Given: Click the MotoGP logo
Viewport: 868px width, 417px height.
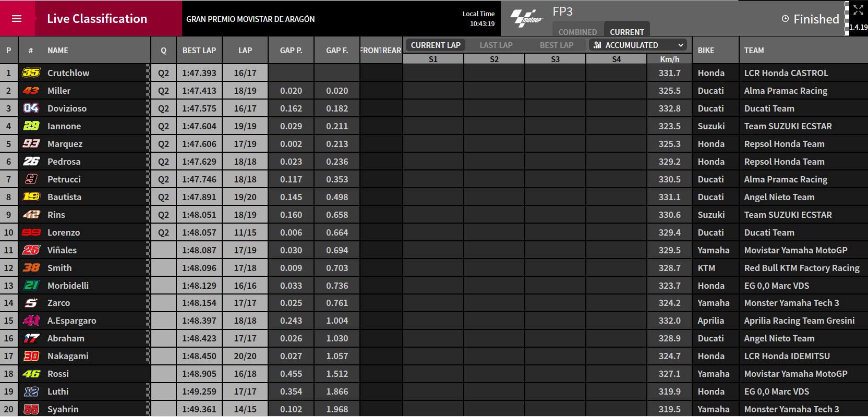Looking at the screenshot, I should 526,19.
